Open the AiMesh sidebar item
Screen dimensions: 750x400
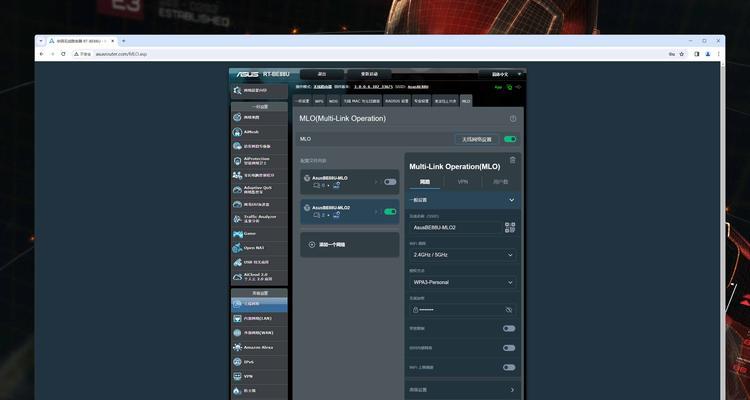click(259, 132)
